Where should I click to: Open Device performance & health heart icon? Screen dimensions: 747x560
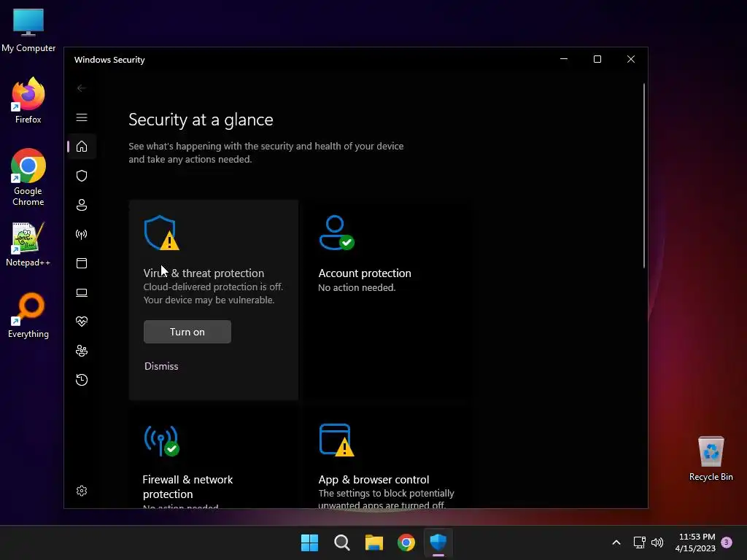(82, 322)
